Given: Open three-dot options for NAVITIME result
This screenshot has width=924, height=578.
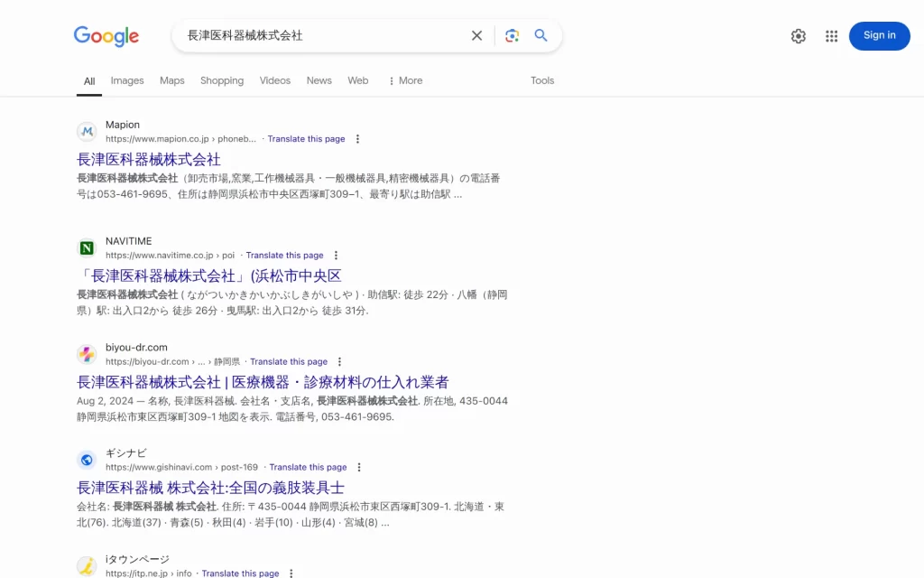Looking at the screenshot, I should 336,256.
